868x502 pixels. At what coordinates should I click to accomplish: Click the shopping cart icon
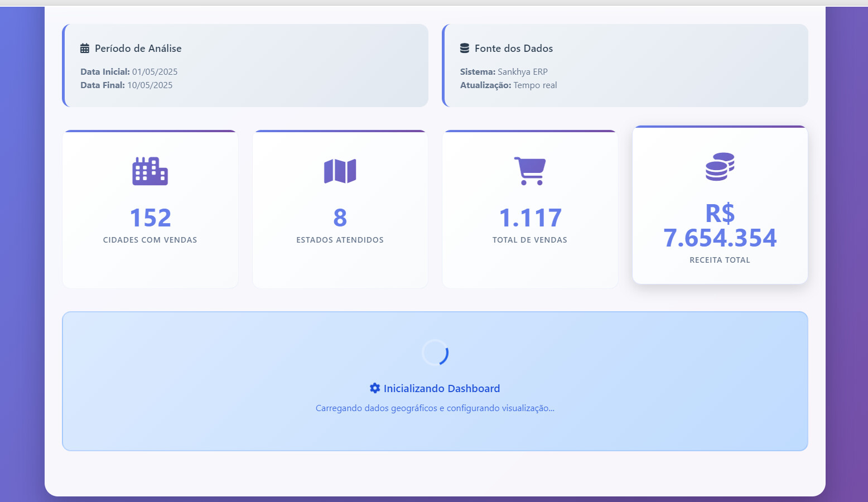530,171
